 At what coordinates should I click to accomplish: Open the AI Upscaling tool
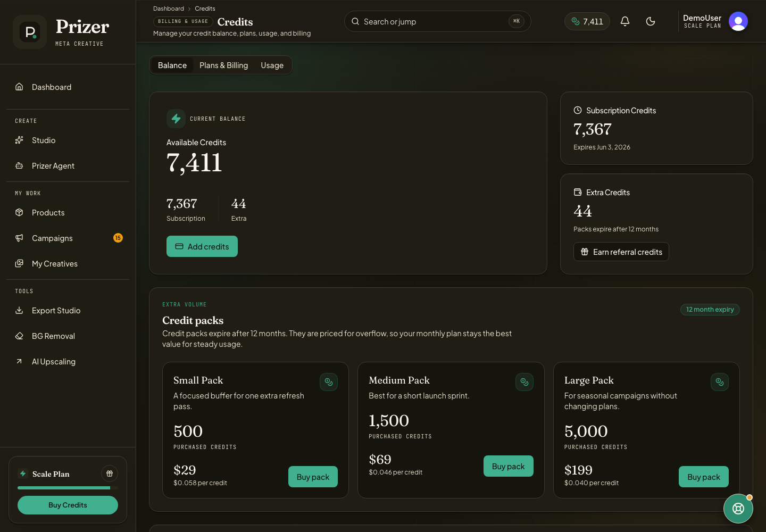pos(68,361)
